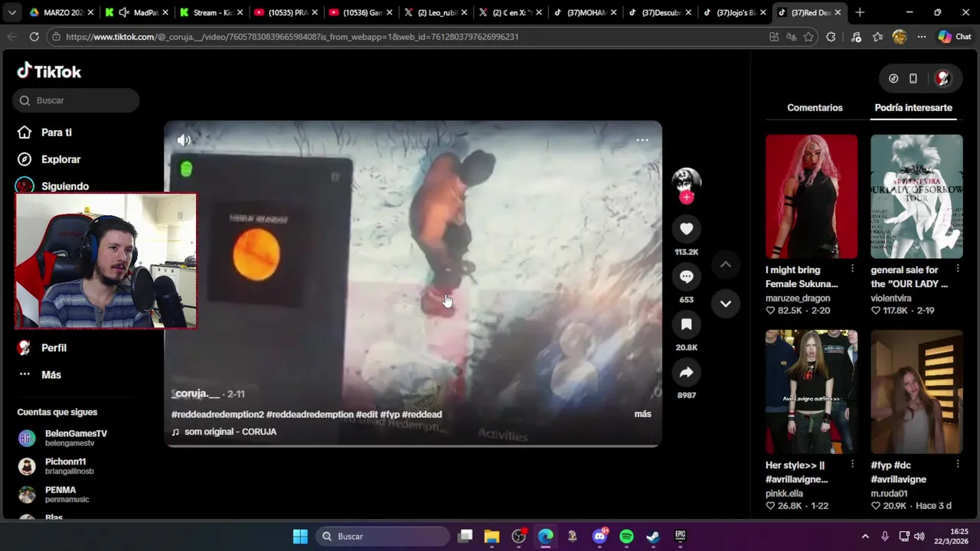Go to previous video with up arrow
This screenshot has width=980, height=551.
coord(726,265)
